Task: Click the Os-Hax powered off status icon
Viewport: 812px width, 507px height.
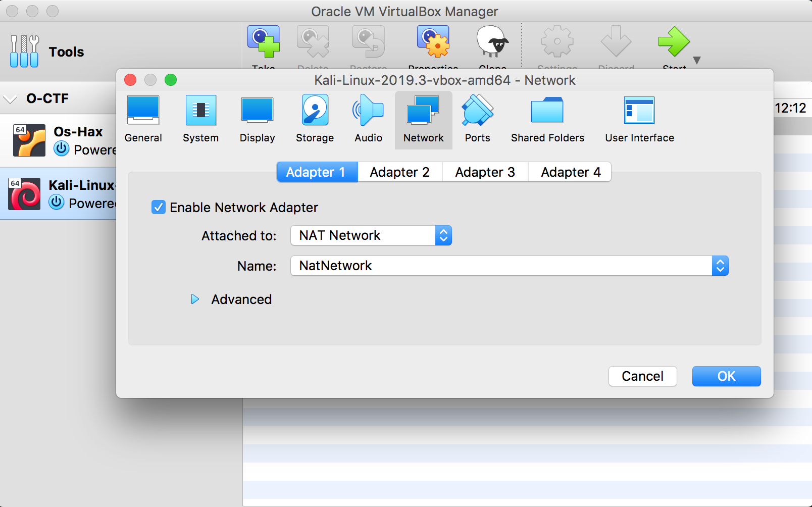Action: (62, 149)
